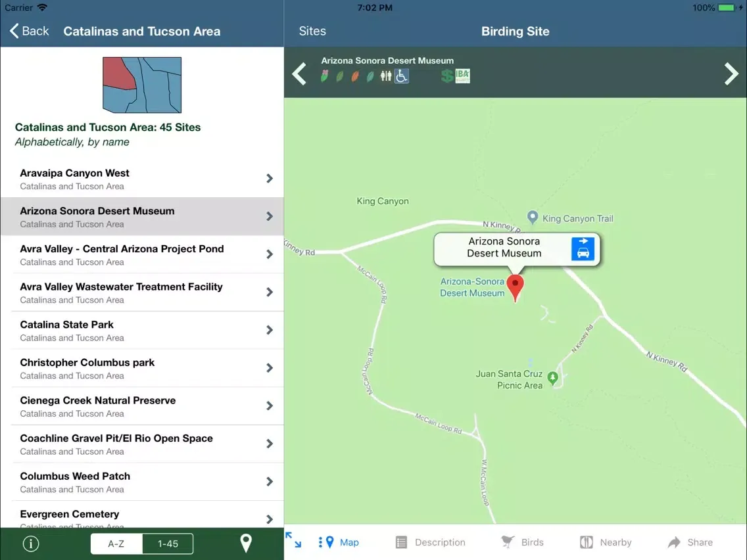The image size is (747, 560).
Task: Open Coachline Gravel Pit/El Rio Open Space
Action: [x=142, y=444]
